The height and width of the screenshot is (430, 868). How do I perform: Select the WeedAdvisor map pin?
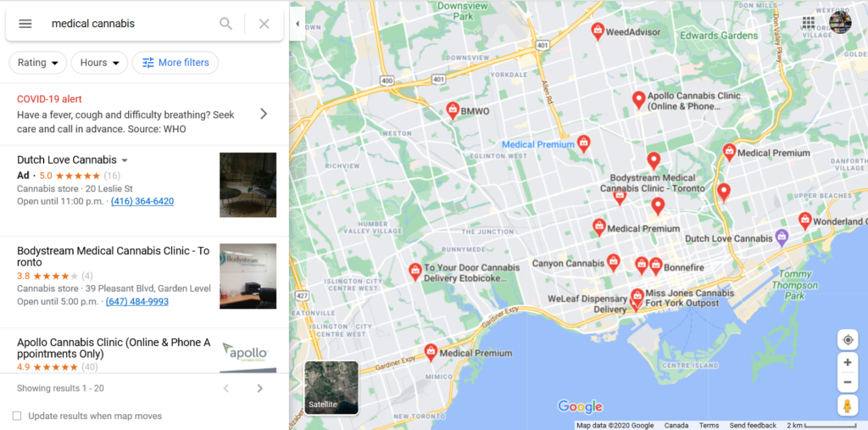point(598,31)
